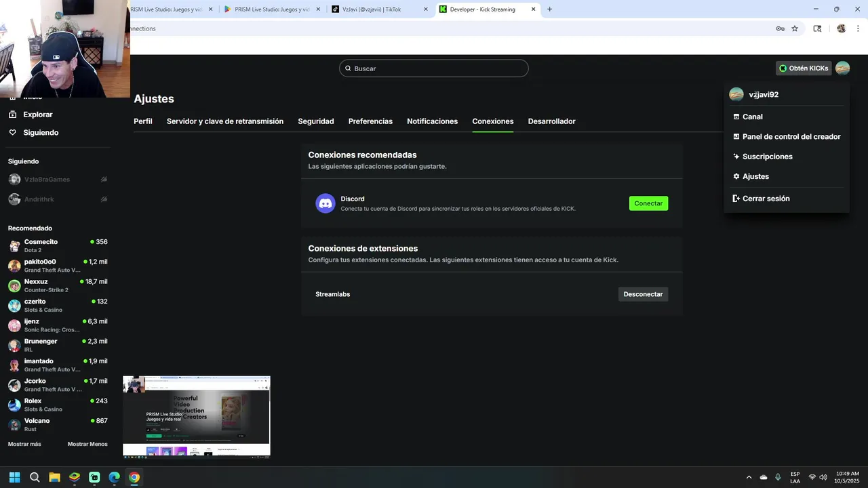This screenshot has width=868, height=488.
Task: Focus the Buscar search field
Action: coord(434,68)
